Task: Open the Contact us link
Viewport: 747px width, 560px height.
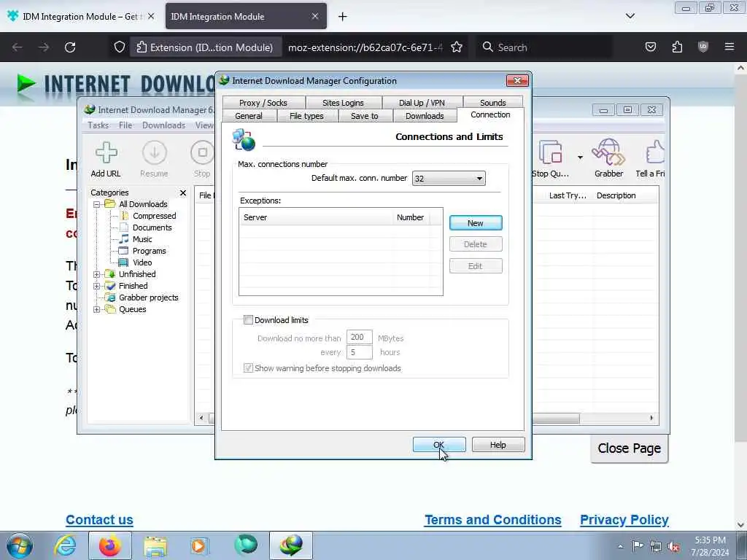Action: pos(99,520)
